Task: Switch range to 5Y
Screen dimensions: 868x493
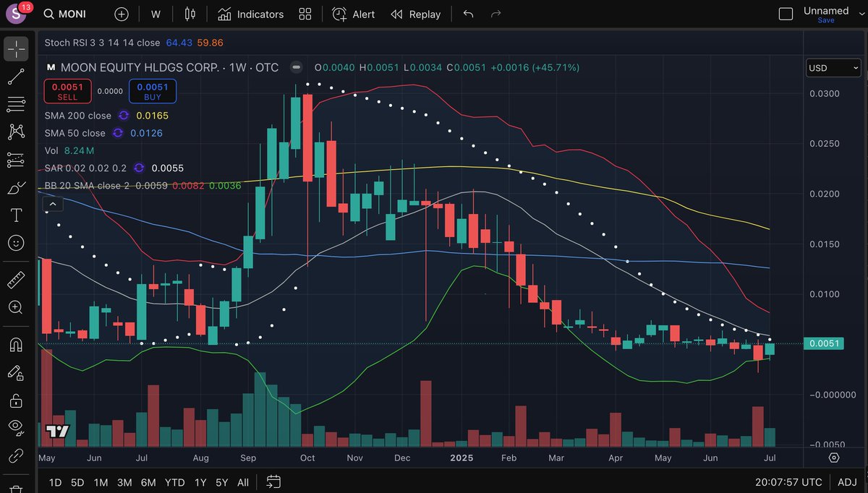Action: click(x=222, y=482)
